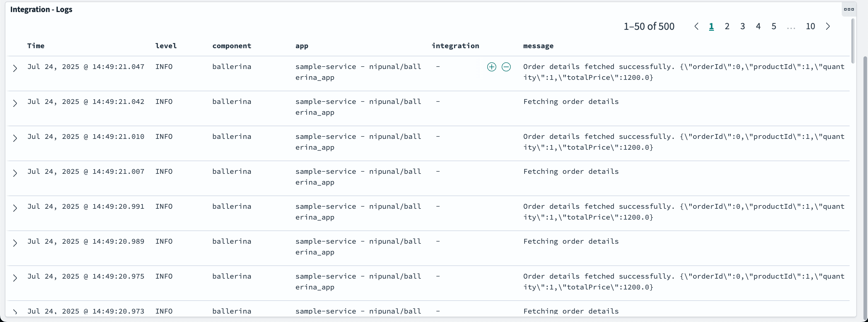
Task: Go to the next page arrow
Action: pyautogui.click(x=828, y=26)
